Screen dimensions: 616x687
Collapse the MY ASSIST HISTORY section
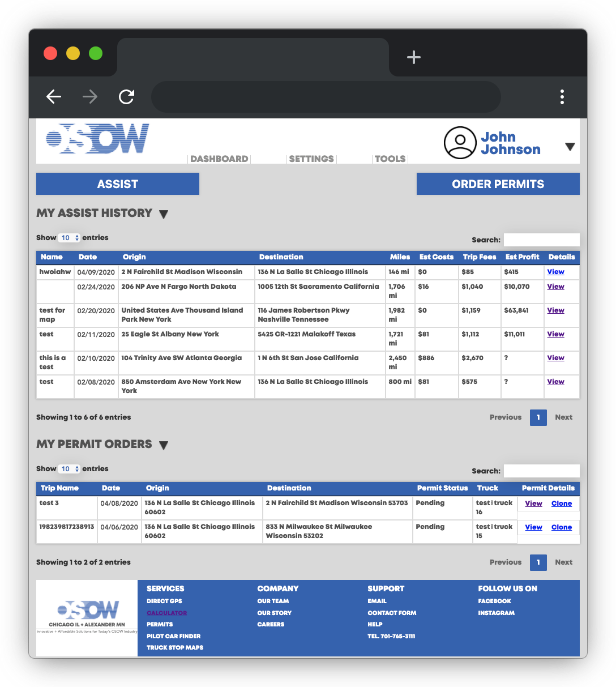click(x=164, y=214)
